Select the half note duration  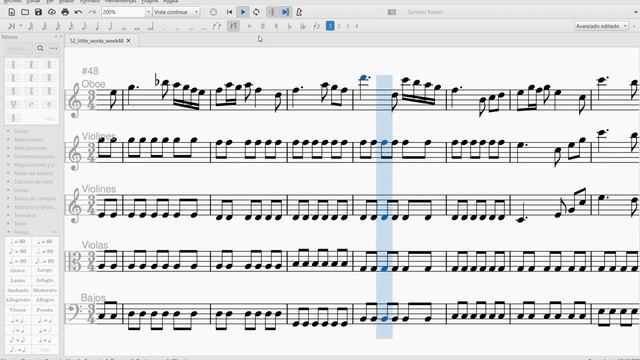coord(110,26)
